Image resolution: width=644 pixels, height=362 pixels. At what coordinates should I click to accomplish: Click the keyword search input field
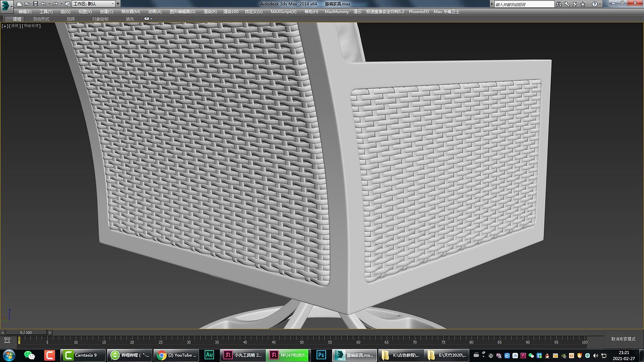coord(524,4)
